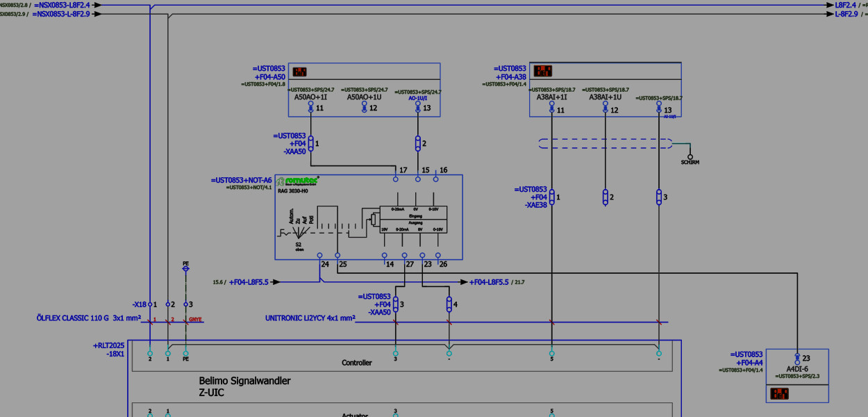The image size is (868, 417).
Task: Open the =UST0853+SPS/2.3 cross-reference
Action: pos(798,376)
